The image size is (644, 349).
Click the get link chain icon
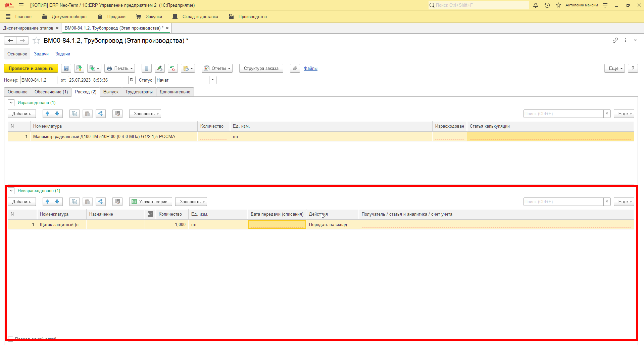tap(615, 40)
